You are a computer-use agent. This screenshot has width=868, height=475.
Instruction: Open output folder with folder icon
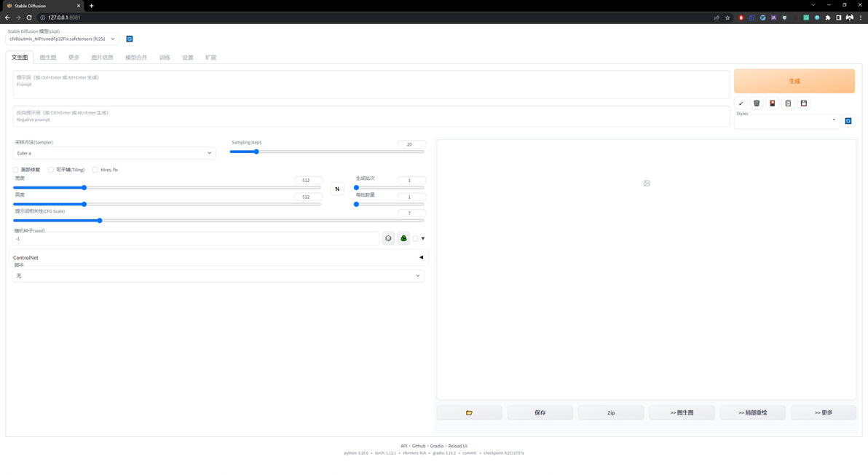[469, 412]
